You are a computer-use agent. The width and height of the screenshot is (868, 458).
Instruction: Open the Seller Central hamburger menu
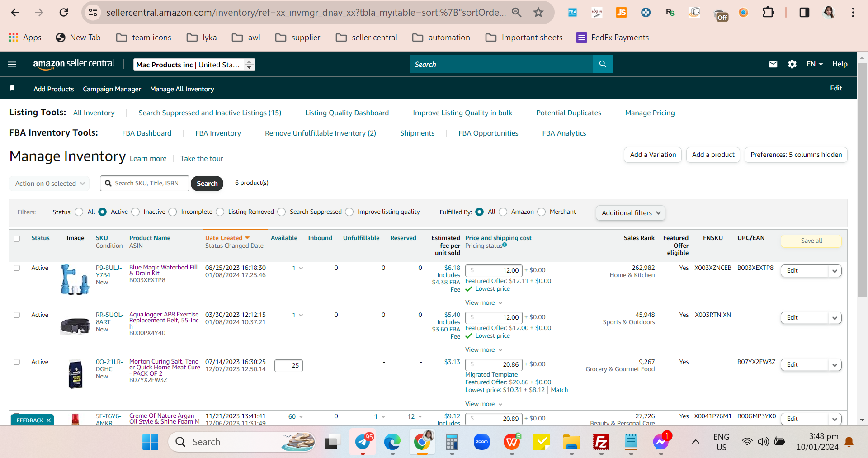click(x=12, y=64)
